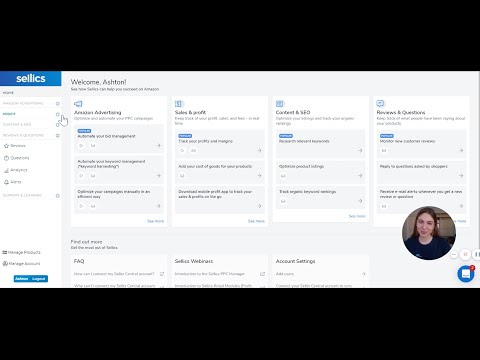
Task: Open guide for Track organic keyword rankings
Action: 283,201
